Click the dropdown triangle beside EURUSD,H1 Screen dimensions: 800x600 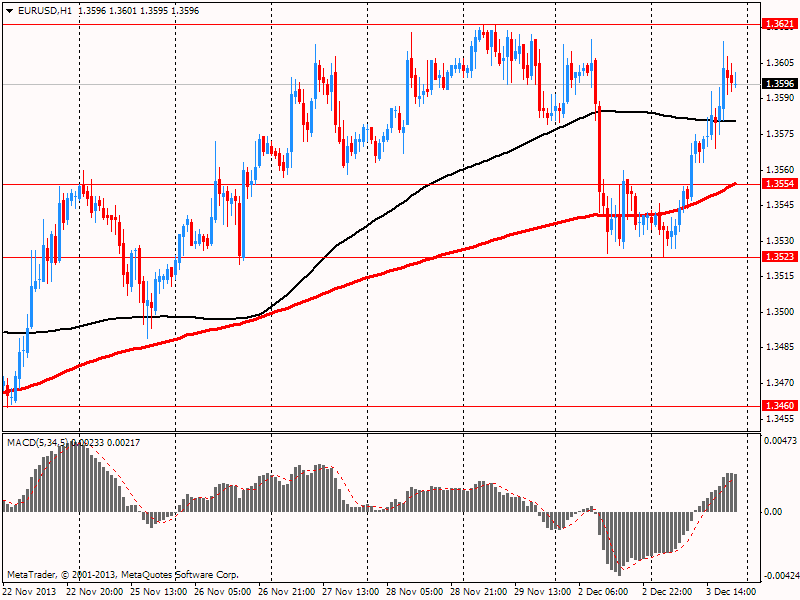[x=9, y=11]
